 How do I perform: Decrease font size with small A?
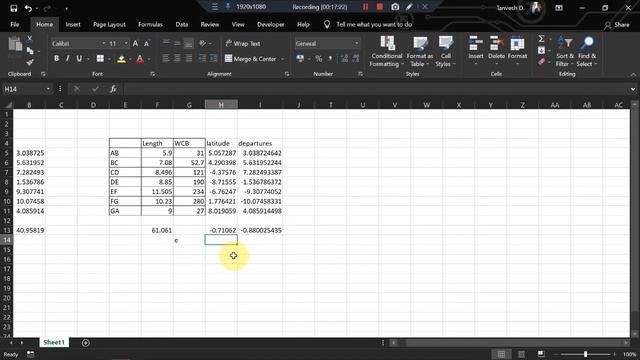pyautogui.click(x=147, y=43)
